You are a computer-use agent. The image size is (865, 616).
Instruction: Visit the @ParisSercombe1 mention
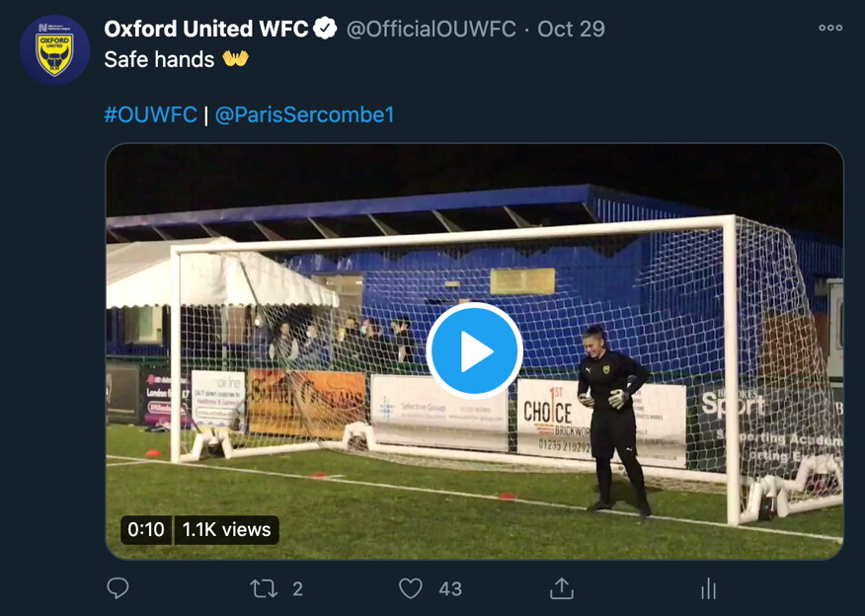(x=304, y=115)
